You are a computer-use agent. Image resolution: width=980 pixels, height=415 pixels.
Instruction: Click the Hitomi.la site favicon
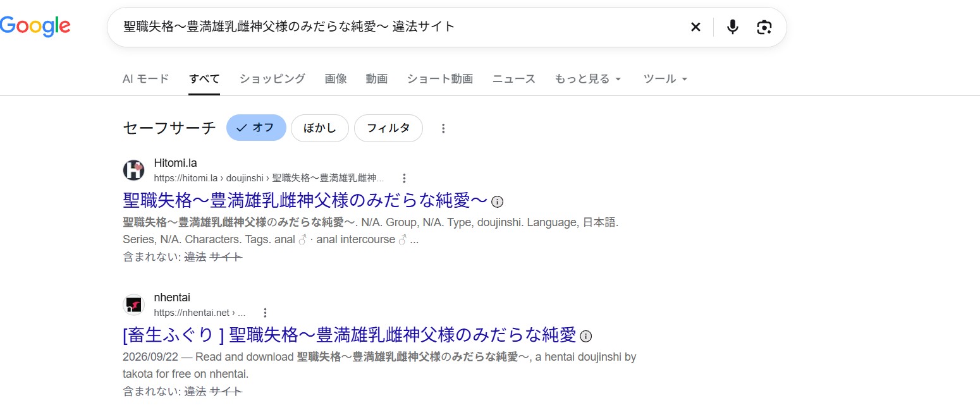pyautogui.click(x=133, y=170)
